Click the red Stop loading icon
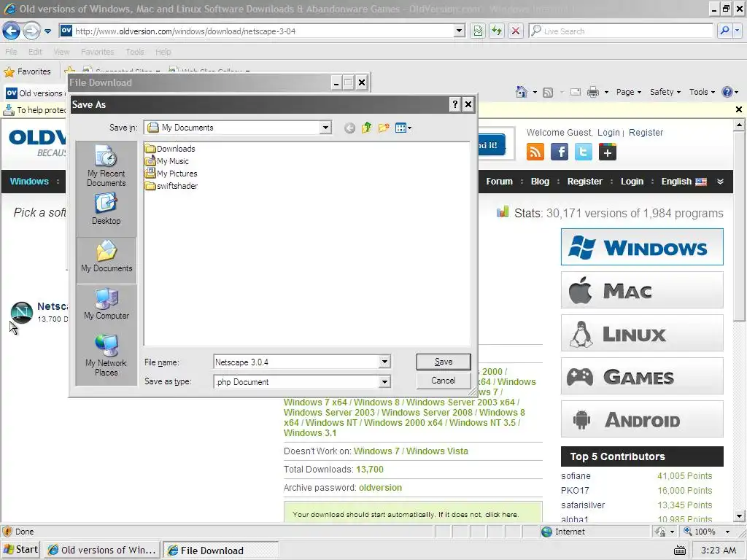Viewport: 747px width, 560px height. [516, 31]
